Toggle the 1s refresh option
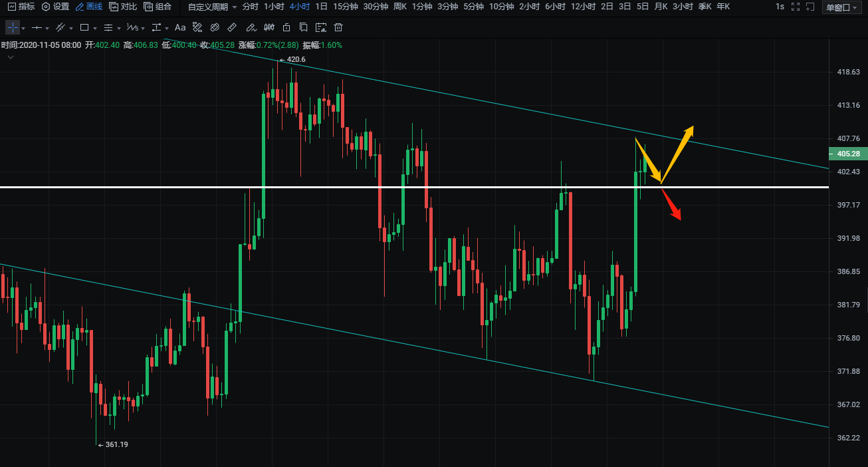Viewport: 868px width, 467px height. tap(780, 7)
